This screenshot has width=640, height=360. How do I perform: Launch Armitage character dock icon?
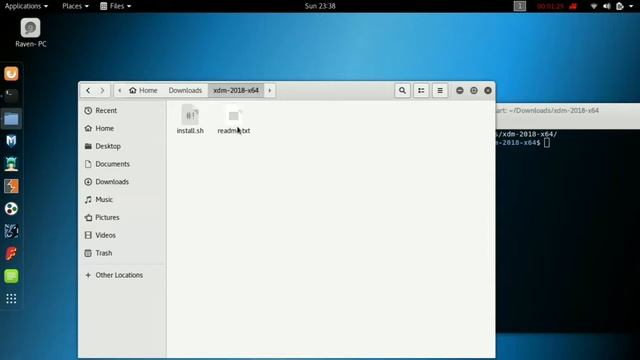(11, 164)
